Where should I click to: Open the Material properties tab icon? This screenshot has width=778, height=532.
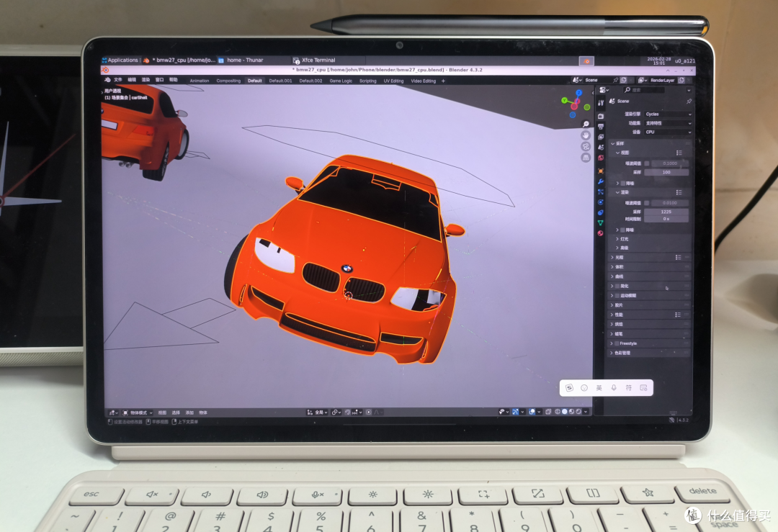[601, 233]
